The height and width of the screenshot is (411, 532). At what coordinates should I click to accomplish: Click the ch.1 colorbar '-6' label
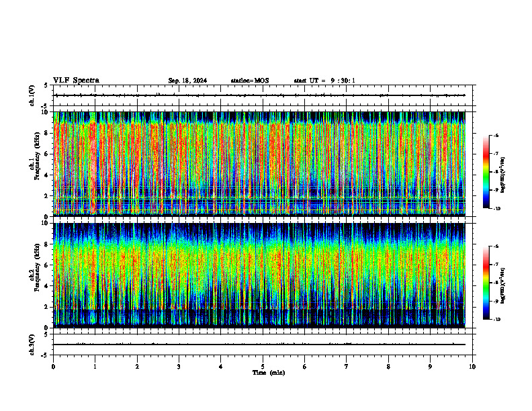click(x=496, y=135)
